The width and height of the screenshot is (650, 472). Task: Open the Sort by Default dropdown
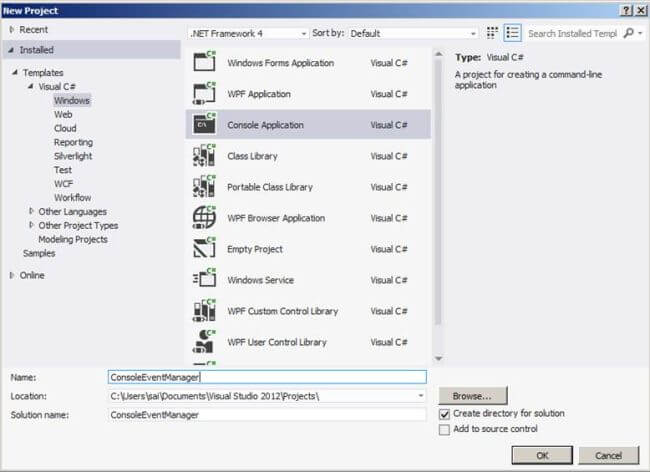[413, 34]
